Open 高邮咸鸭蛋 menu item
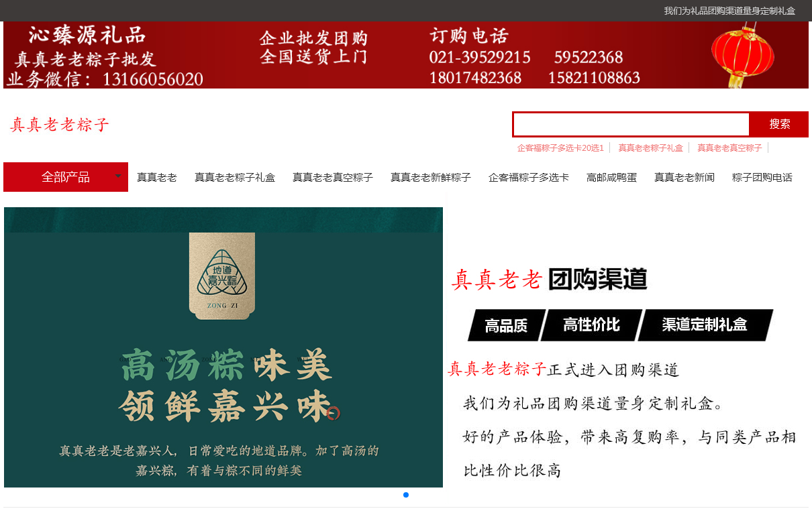 (612, 178)
